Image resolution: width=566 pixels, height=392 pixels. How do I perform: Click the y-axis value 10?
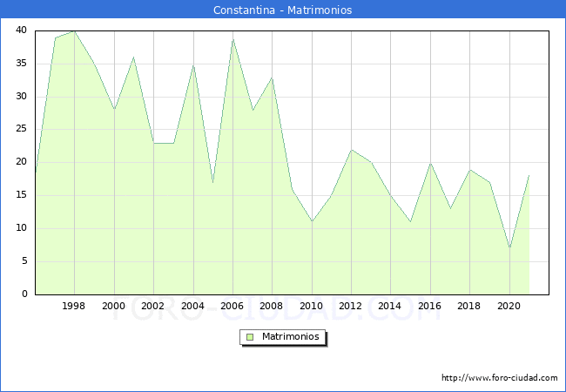click(x=21, y=227)
